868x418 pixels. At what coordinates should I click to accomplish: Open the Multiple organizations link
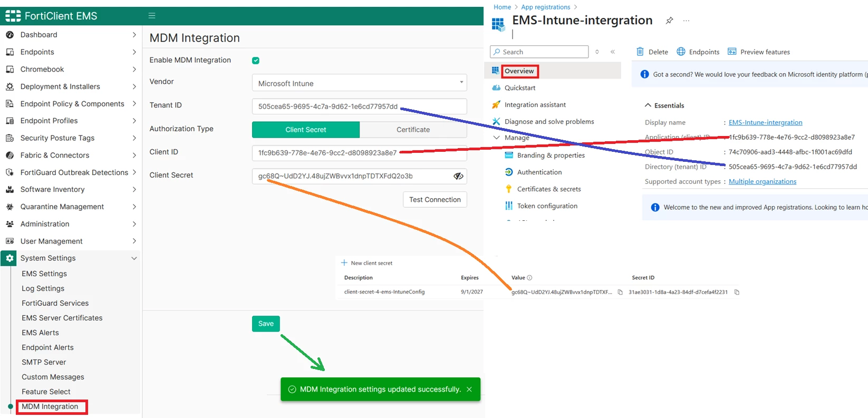[x=763, y=181]
